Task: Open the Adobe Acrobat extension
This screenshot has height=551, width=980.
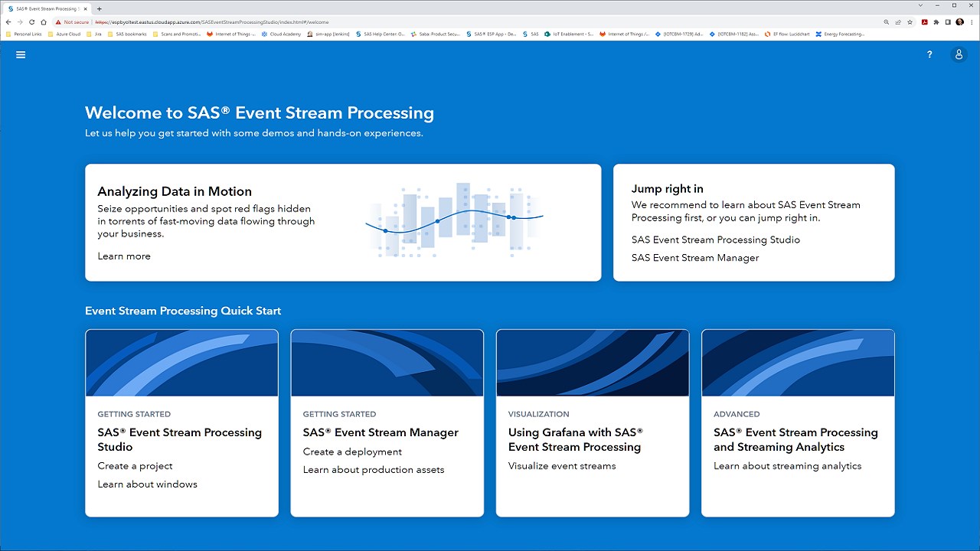Action: click(925, 22)
